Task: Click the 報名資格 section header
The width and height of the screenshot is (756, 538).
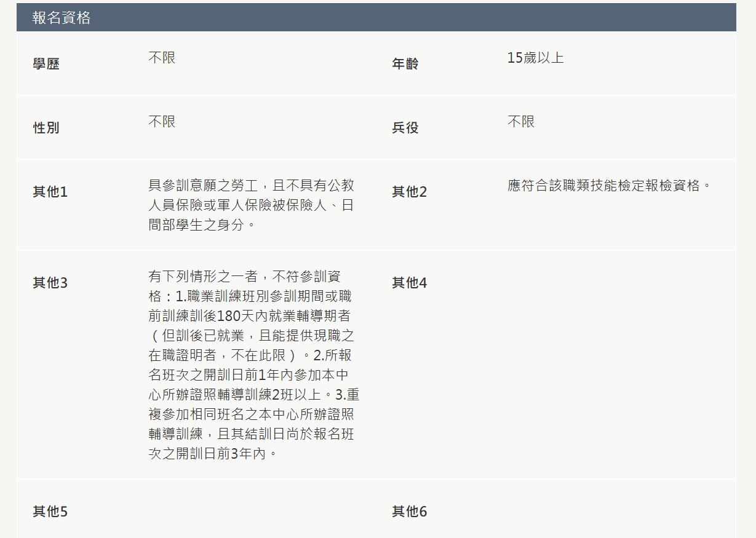Action: (62, 18)
